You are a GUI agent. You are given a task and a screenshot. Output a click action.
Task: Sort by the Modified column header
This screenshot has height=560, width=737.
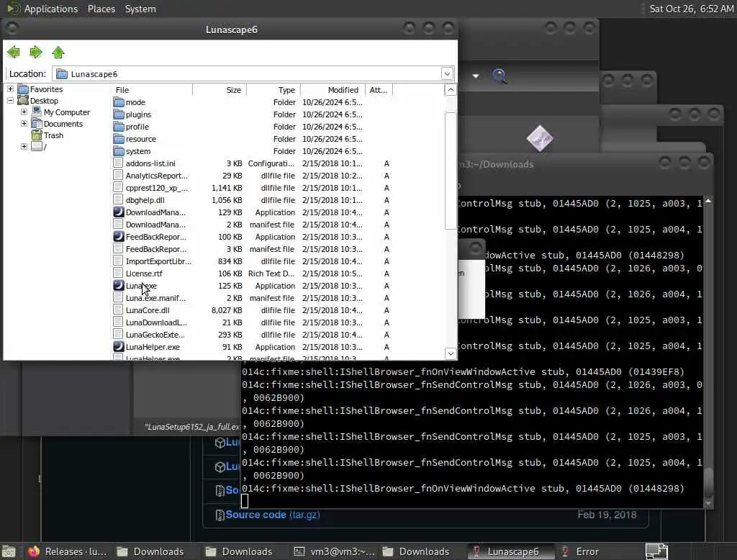333,90
